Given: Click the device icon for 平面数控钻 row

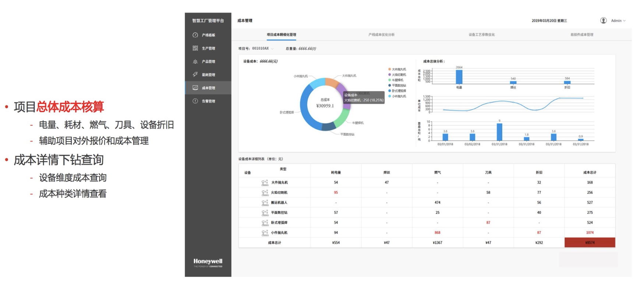Looking at the screenshot, I should click(265, 213).
